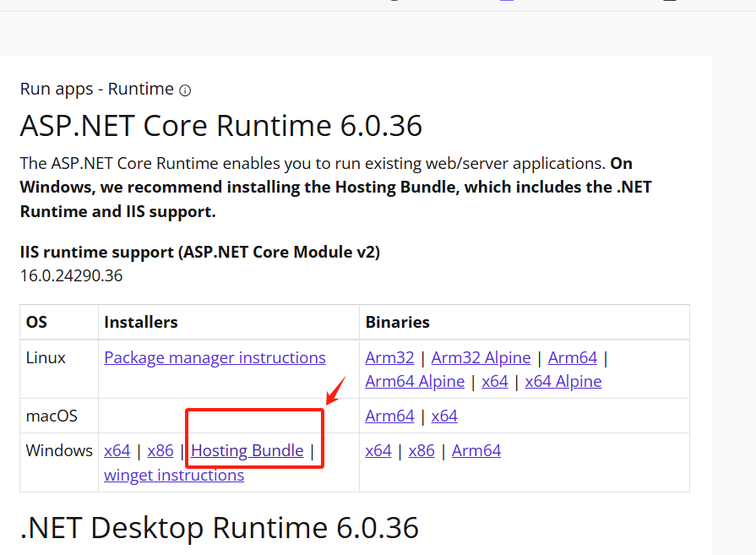Download Linux Arm64 Alpine binary
The height and width of the screenshot is (555, 756).
[415, 382]
